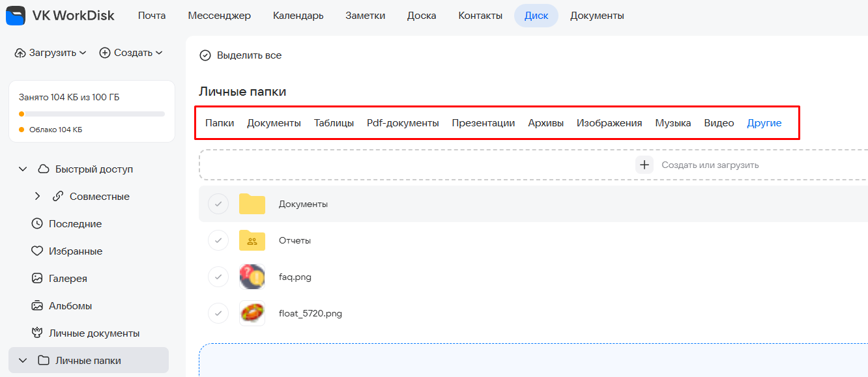The image size is (868, 377).
Task: Expand the Совместные tree item chevron
Action: pyautogui.click(x=37, y=197)
